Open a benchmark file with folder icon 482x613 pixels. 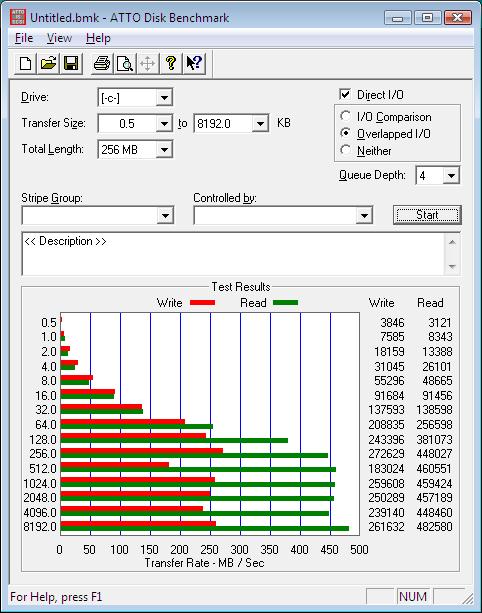pyautogui.click(x=48, y=63)
